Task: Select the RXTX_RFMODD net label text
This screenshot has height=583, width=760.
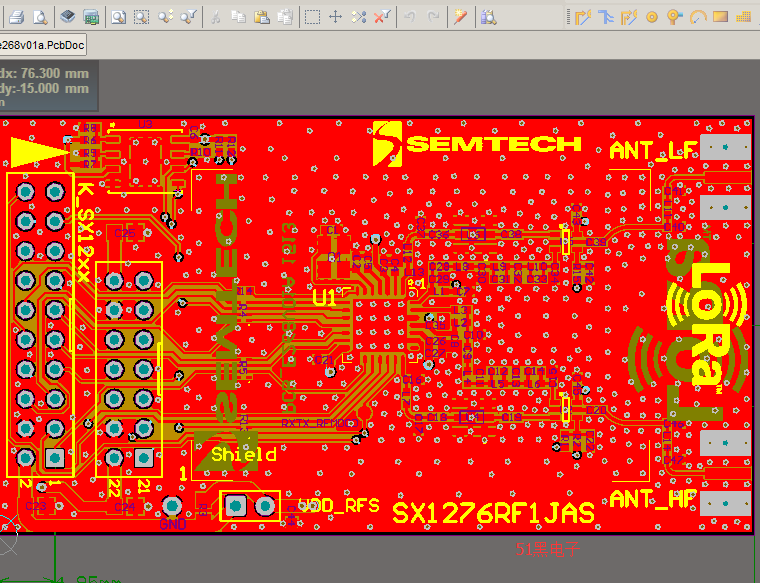Action: click(x=319, y=423)
